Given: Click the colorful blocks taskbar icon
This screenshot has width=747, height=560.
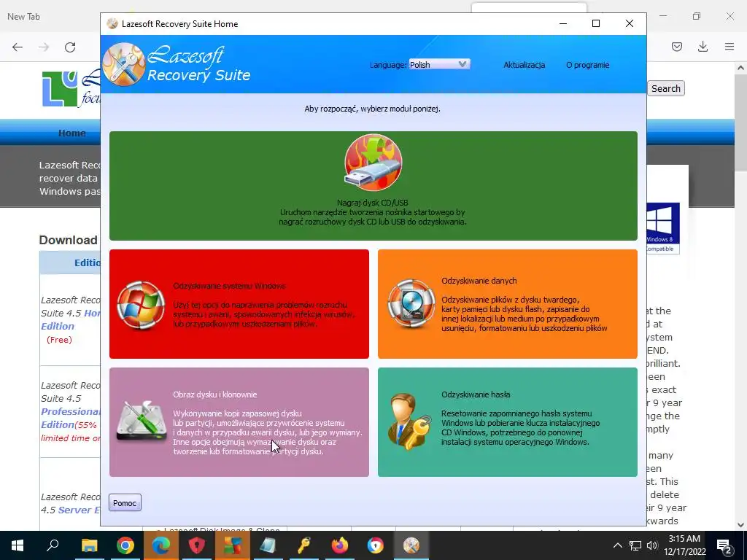Looking at the screenshot, I should (233, 545).
